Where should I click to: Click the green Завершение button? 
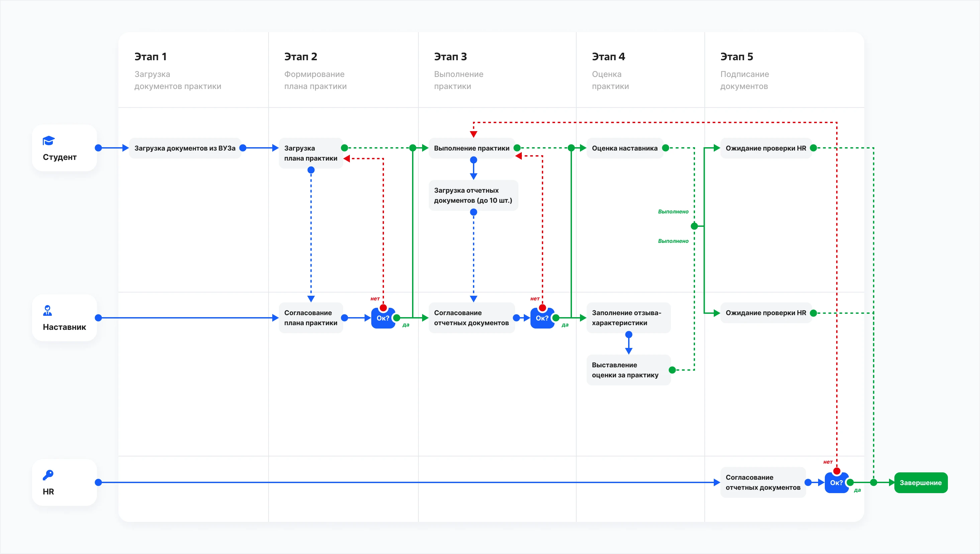click(921, 482)
